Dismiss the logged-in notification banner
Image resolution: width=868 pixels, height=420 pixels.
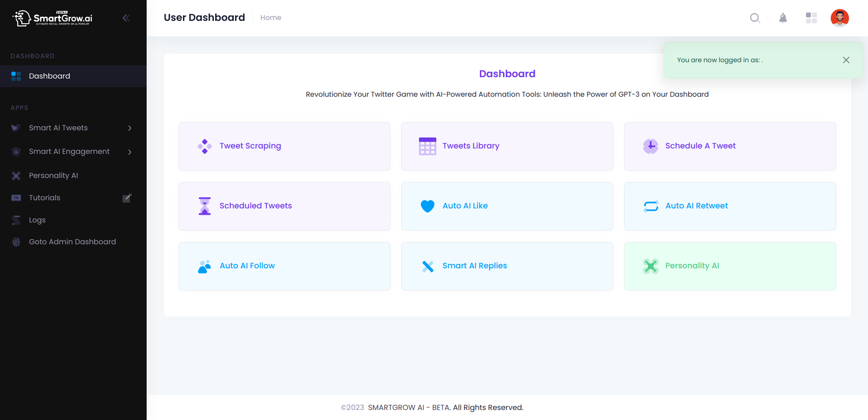pyautogui.click(x=846, y=59)
